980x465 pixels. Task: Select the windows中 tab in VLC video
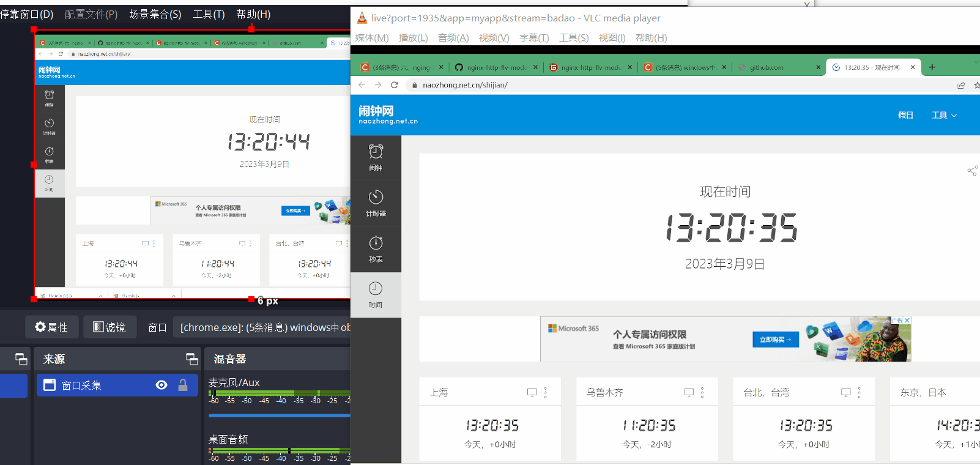[684, 67]
